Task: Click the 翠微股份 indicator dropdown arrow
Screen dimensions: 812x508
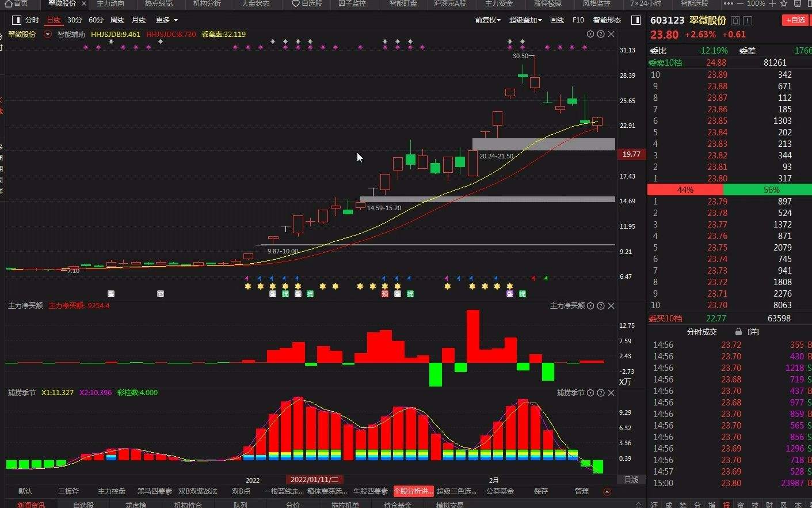Action: 48,34
